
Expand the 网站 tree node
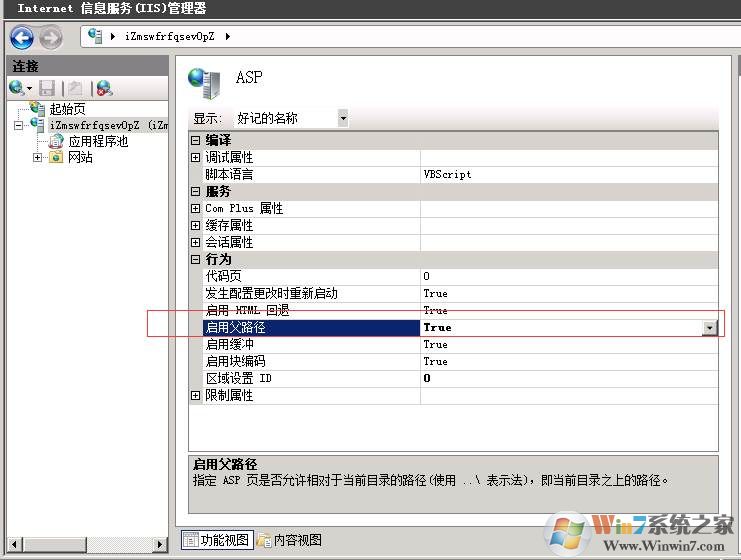(x=37, y=157)
